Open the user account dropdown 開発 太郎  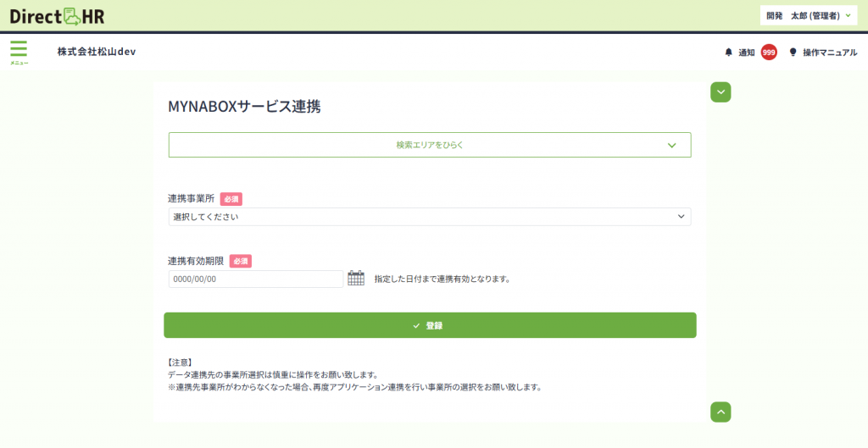point(808,16)
